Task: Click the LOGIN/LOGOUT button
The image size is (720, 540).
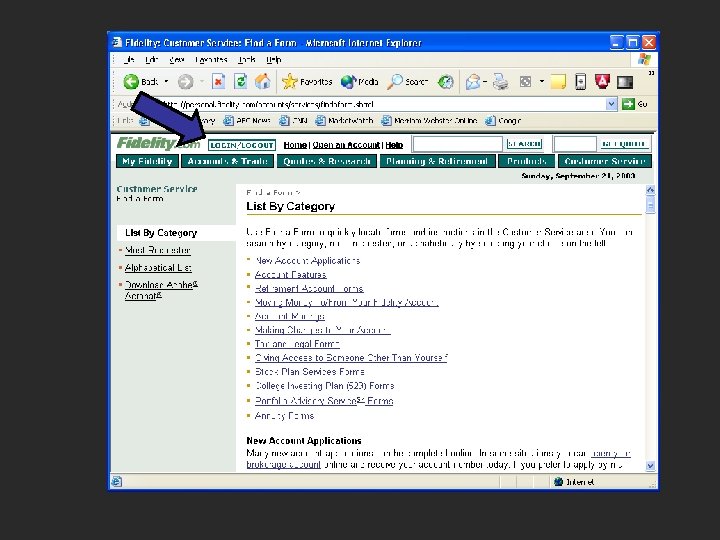Action: coord(242,145)
